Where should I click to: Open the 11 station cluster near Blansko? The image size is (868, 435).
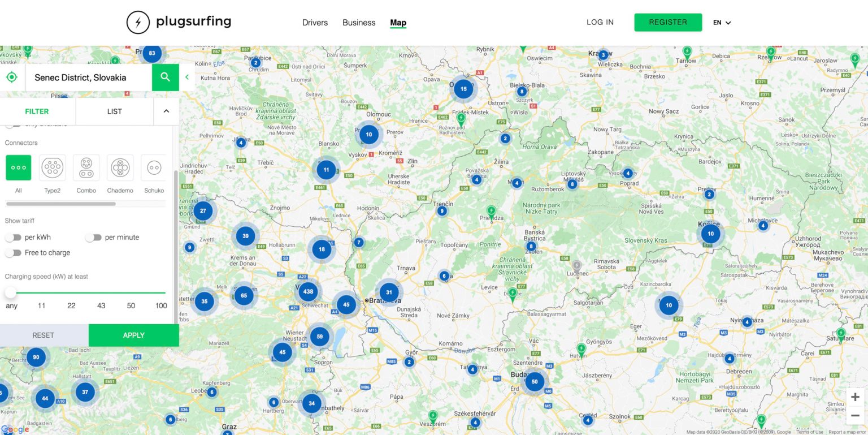326,170
